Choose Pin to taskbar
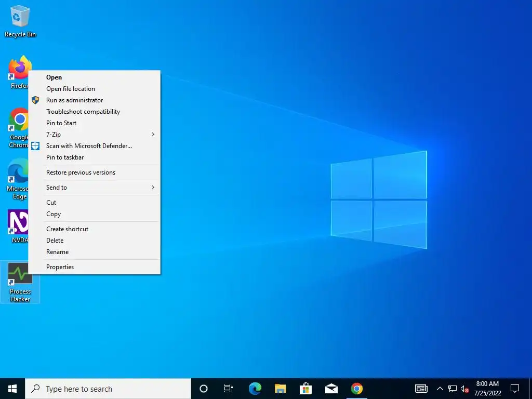 (x=95, y=157)
